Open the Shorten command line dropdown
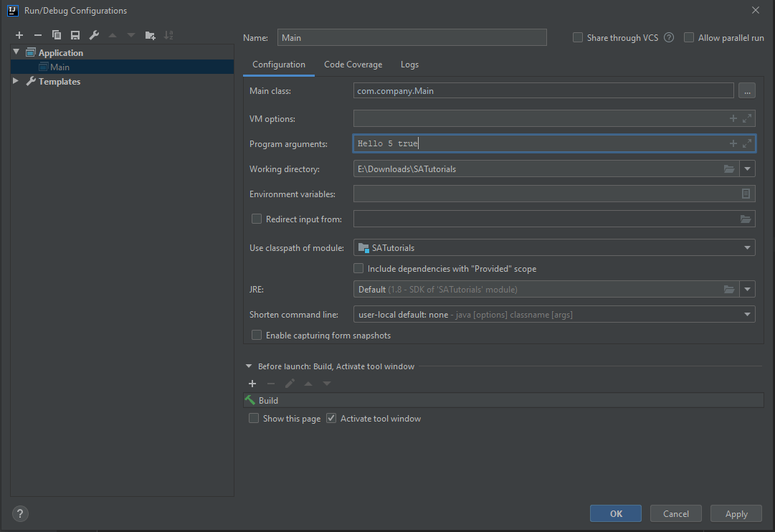 tap(746, 313)
